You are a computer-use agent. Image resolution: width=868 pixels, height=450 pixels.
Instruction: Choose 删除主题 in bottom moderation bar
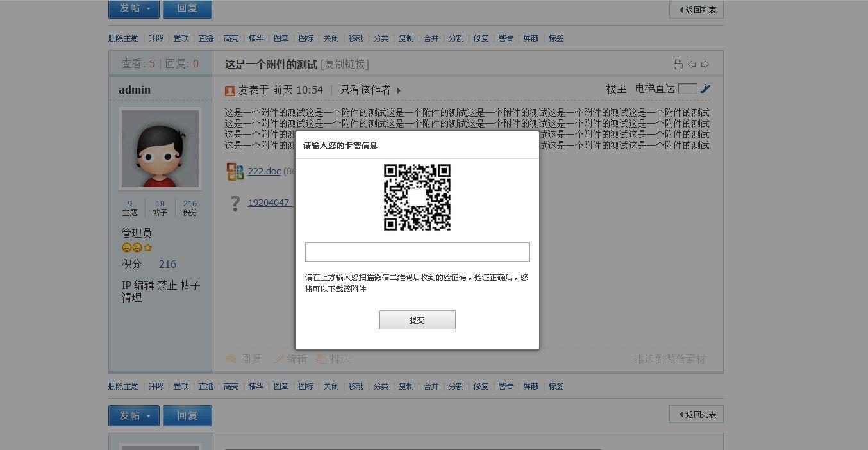(124, 387)
